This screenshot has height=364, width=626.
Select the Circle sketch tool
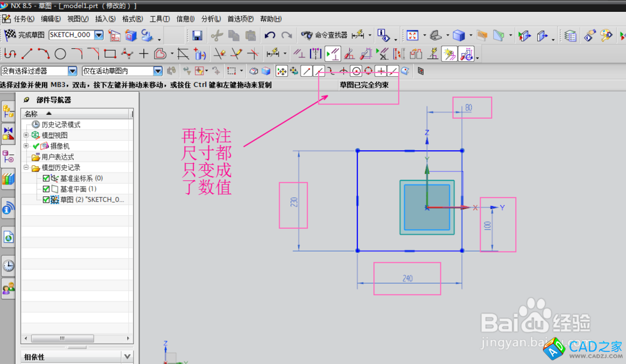pos(60,54)
